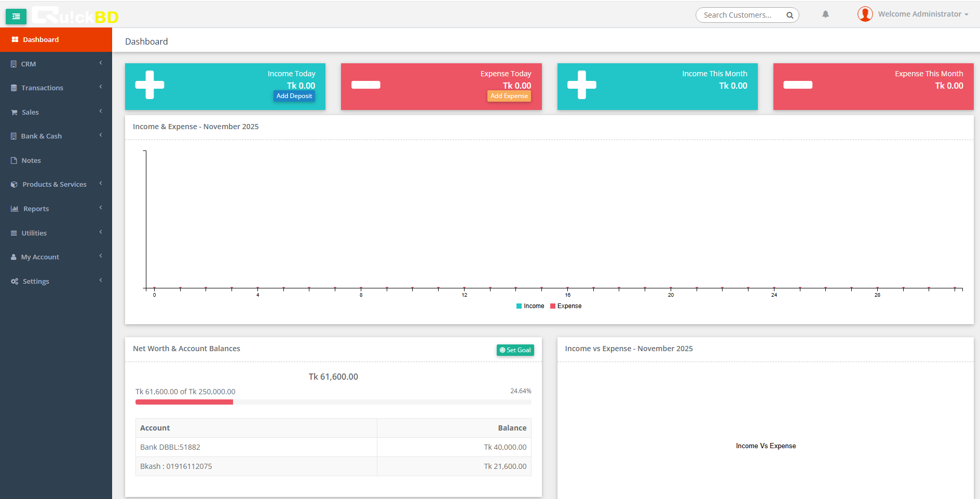The height and width of the screenshot is (499, 980).
Task: Click the QuickBD logo
Action: coord(76,16)
